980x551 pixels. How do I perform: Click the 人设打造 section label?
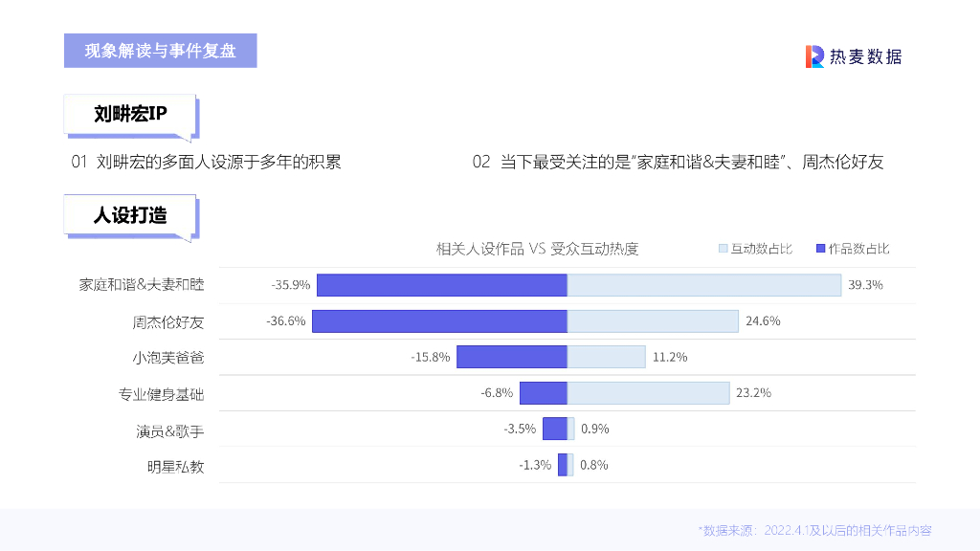(x=130, y=215)
